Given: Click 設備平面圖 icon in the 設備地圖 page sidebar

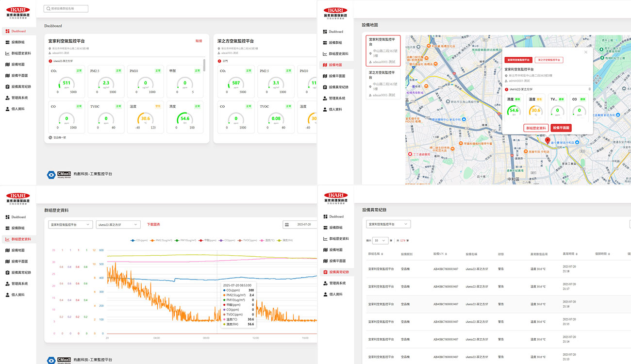Looking at the screenshot, I should [x=325, y=76].
